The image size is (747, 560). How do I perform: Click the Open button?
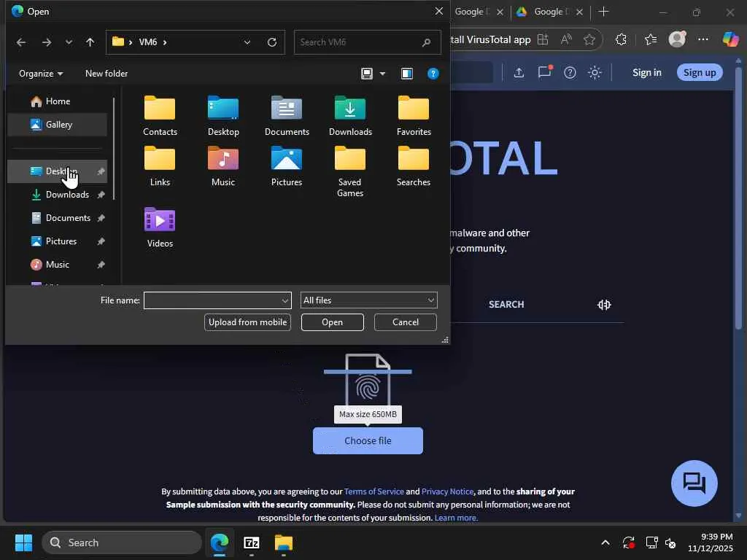332,322
